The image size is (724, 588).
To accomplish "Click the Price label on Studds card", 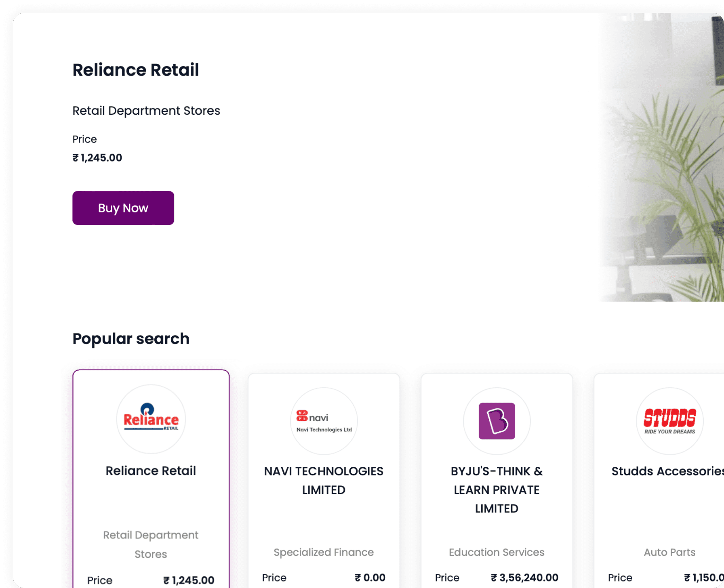I will (x=620, y=578).
